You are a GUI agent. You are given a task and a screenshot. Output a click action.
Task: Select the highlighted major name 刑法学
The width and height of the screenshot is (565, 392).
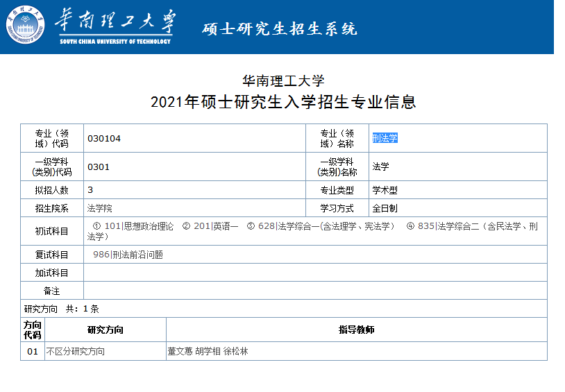click(385, 138)
